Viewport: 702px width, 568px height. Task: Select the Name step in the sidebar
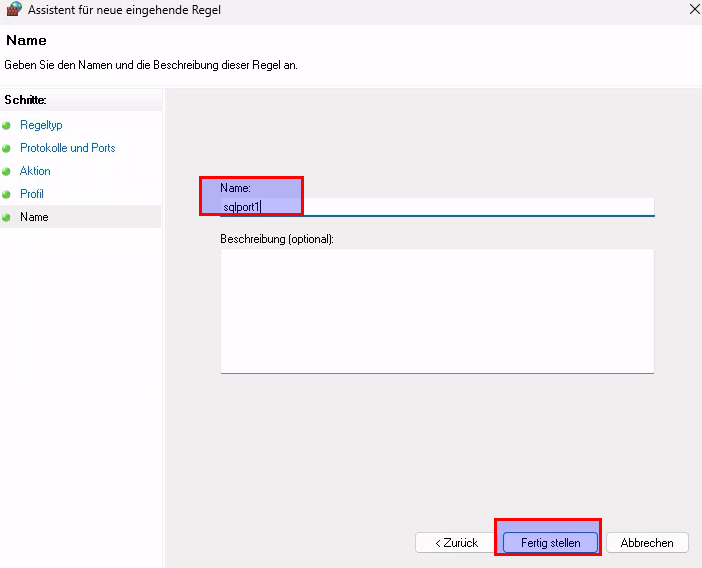click(x=34, y=217)
